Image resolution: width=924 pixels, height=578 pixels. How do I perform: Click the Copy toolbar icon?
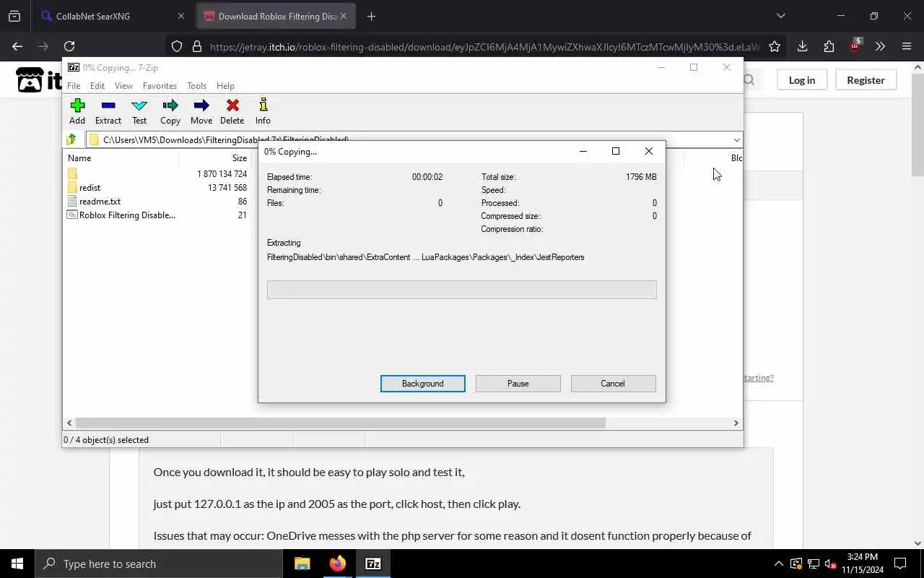click(170, 111)
